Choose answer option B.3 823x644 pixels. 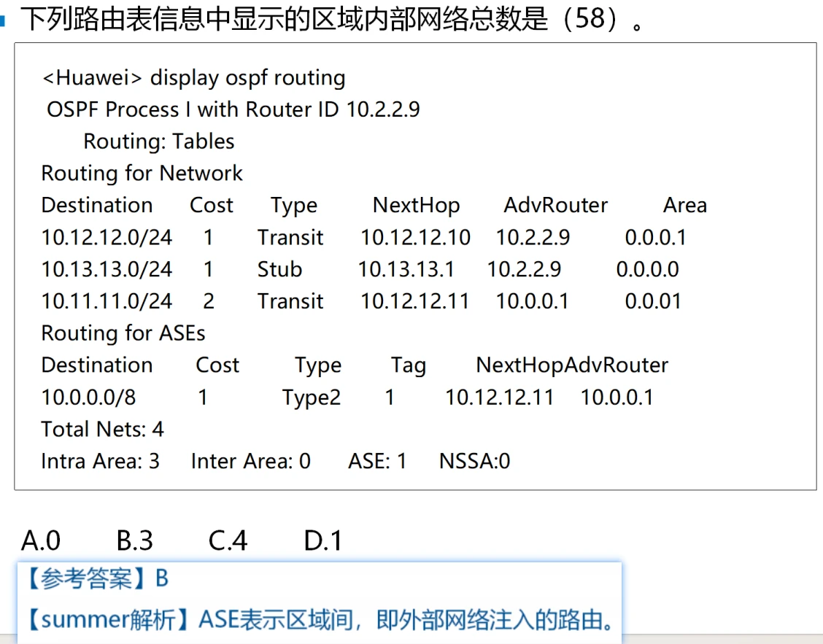click(x=134, y=541)
